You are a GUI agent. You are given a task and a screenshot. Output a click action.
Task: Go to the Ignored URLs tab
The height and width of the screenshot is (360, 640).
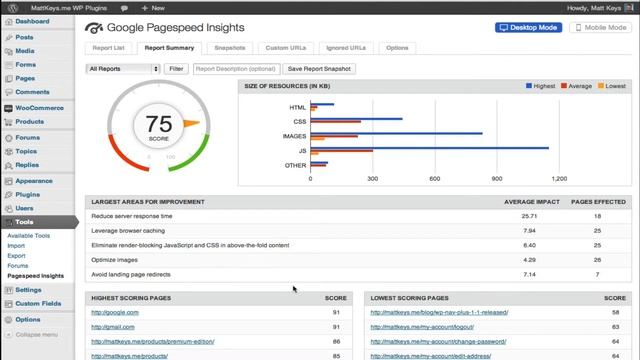click(x=346, y=48)
